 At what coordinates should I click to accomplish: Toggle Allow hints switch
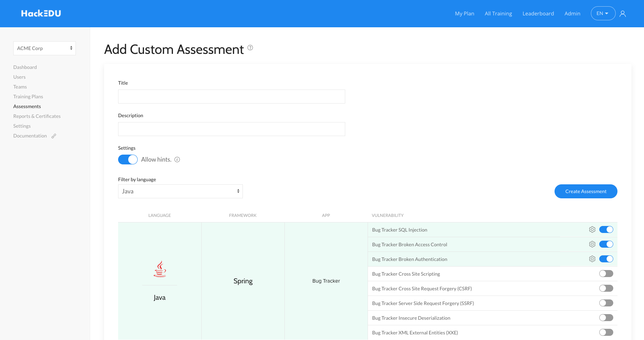click(x=128, y=160)
